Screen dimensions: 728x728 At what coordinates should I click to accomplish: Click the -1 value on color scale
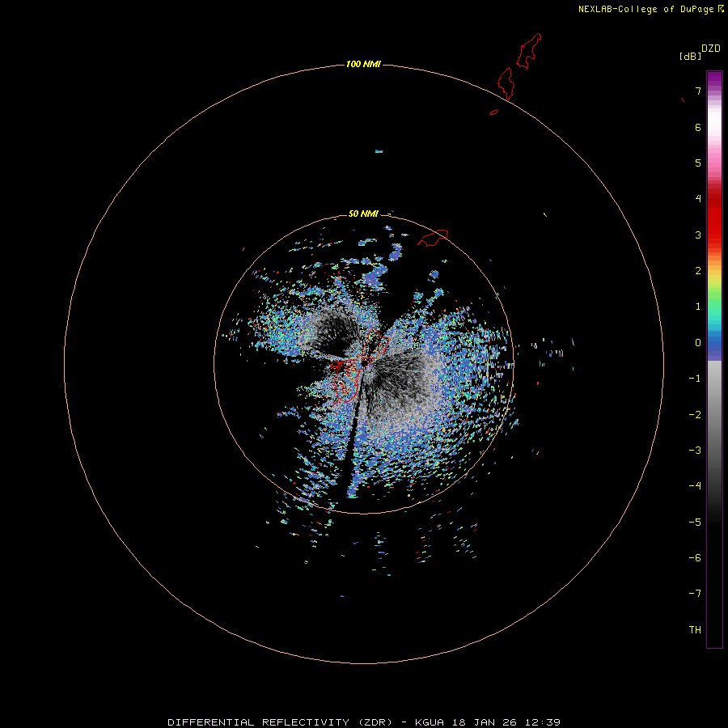pyautogui.click(x=695, y=379)
